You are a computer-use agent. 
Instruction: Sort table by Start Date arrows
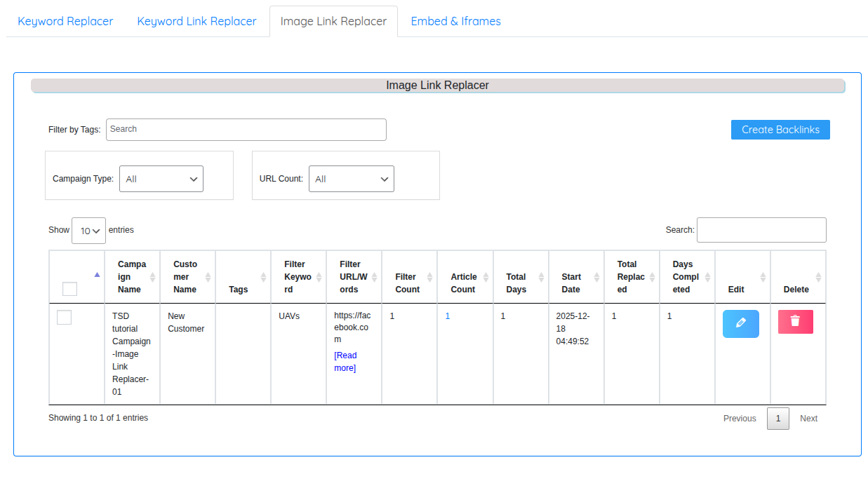point(596,277)
